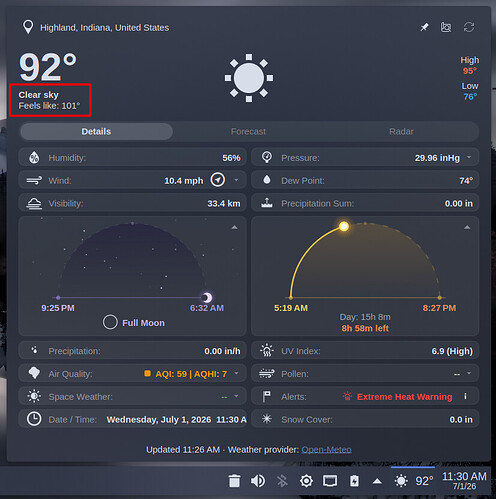Click the 9:25 PM moonrise time
The width and height of the screenshot is (496, 499).
click(x=58, y=308)
